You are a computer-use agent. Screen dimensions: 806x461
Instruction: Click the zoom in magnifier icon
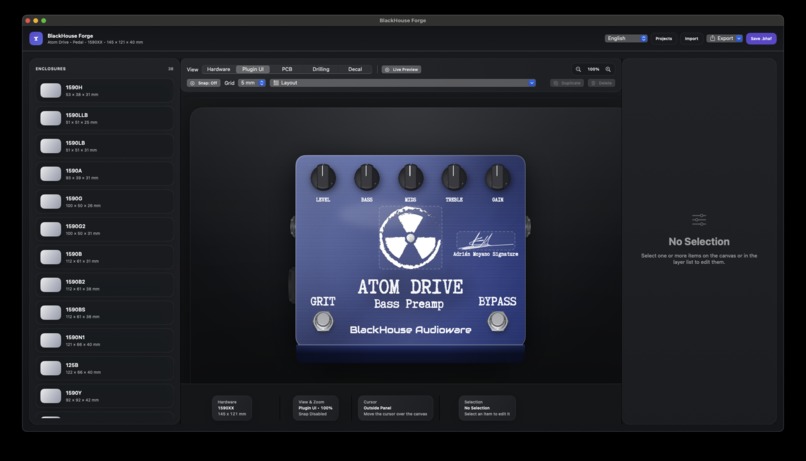click(608, 69)
